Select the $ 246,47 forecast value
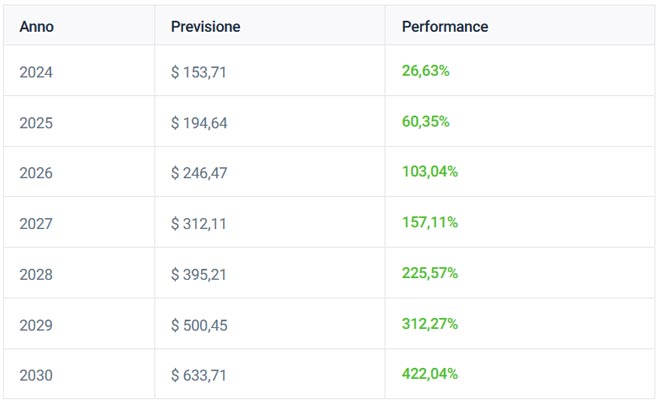Image resolution: width=660 pixels, height=403 pixels. pyautogui.click(x=199, y=173)
